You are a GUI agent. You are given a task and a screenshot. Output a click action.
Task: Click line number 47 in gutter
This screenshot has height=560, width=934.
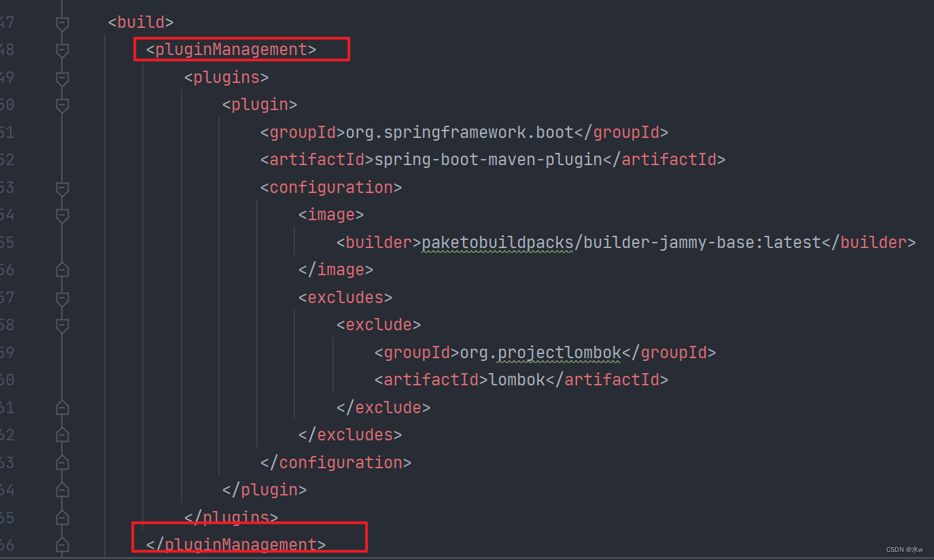pos(7,22)
